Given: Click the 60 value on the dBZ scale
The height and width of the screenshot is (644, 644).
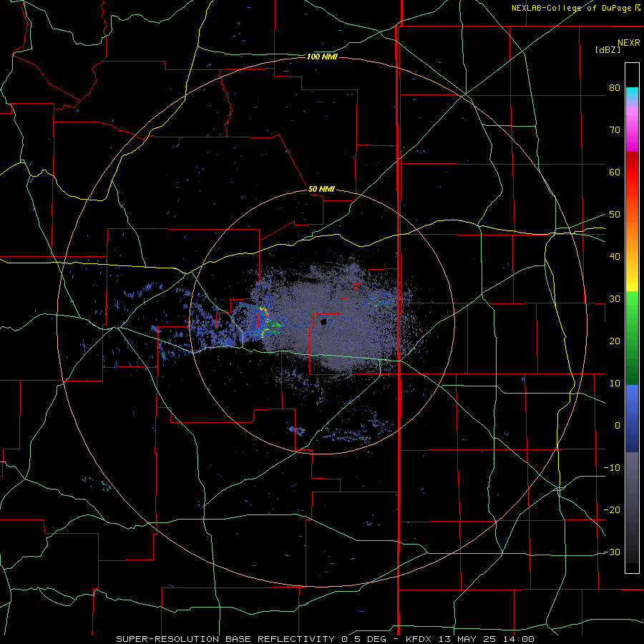Looking at the screenshot, I should coord(615,172).
